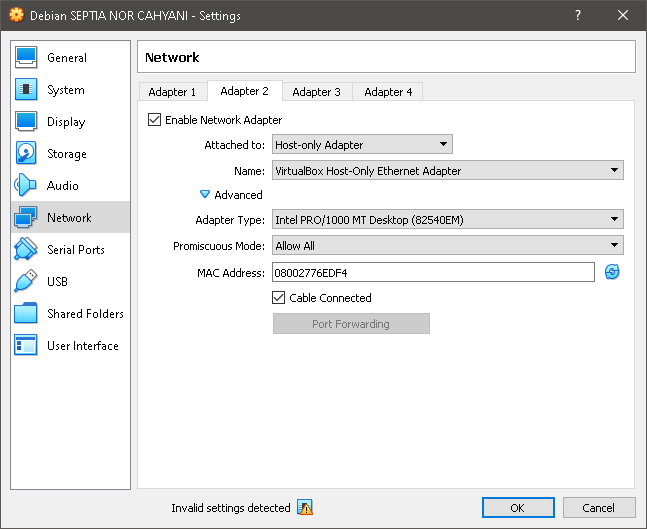647x529 pixels.
Task: Click the Invalid settings detected text
Action: click(x=231, y=508)
